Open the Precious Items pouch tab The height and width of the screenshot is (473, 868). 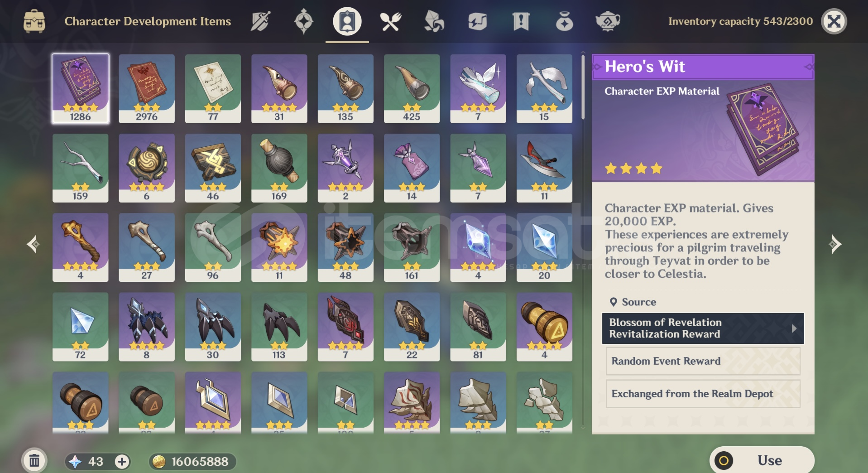[x=564, y=21]
